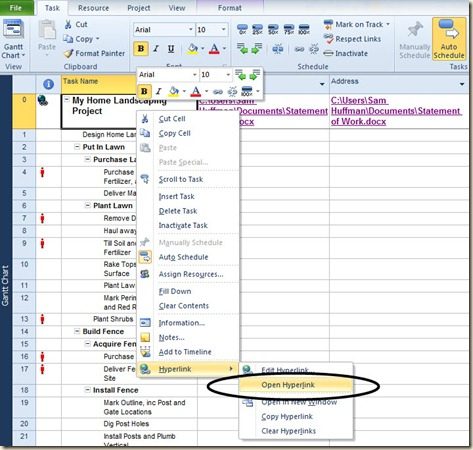Select row header number 14
The height and width of the screenshot is (450, 473).
[24, 331]
